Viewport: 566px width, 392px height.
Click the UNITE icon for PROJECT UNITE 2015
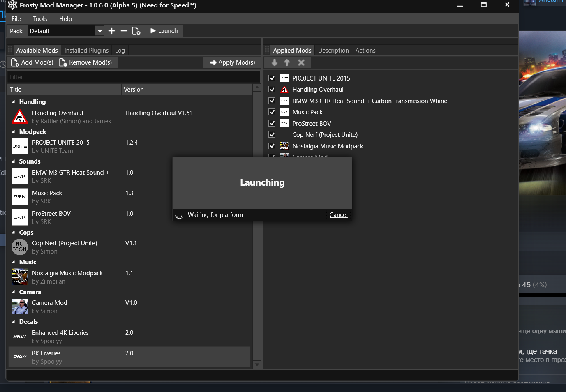19,147
